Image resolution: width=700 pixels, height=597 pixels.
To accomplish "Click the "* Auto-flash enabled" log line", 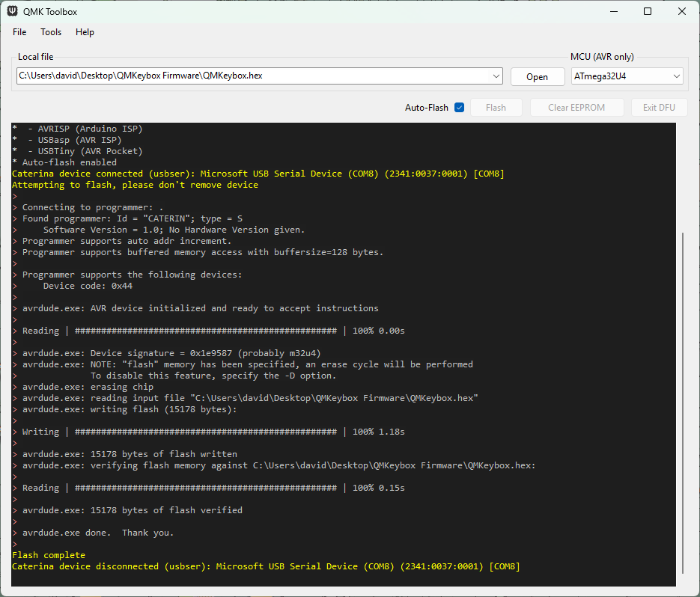I will coord(64,162).
